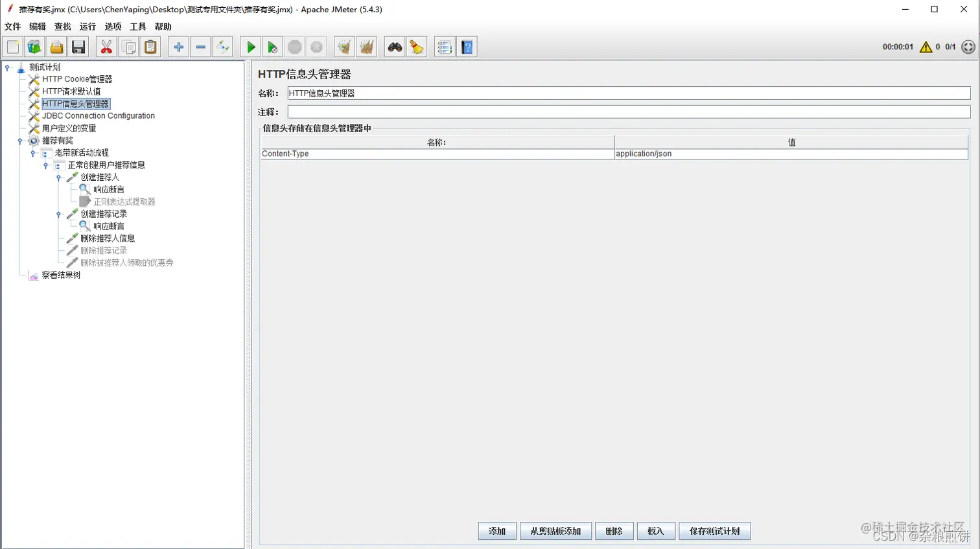Viewport: 980px width, 549px height.
Task: Create a new test plan via toolbar icon
Action: 13,47
